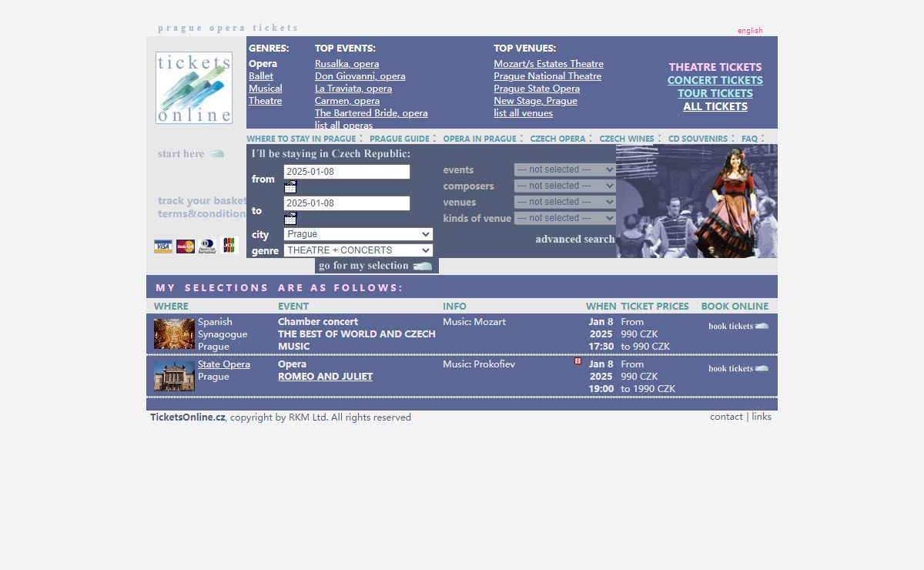The image size is (924, 570).
Task: Open PRAGUE GUIDE menu item
Action: pos(400,139)
